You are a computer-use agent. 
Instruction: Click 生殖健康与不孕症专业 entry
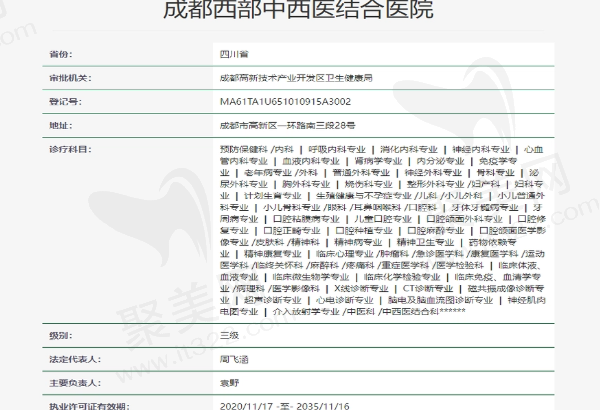click(364, 196)
